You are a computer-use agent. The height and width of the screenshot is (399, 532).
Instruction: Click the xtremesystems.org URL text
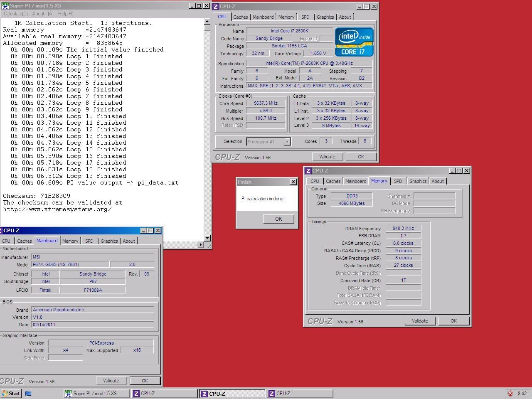[x=57, y=209]
